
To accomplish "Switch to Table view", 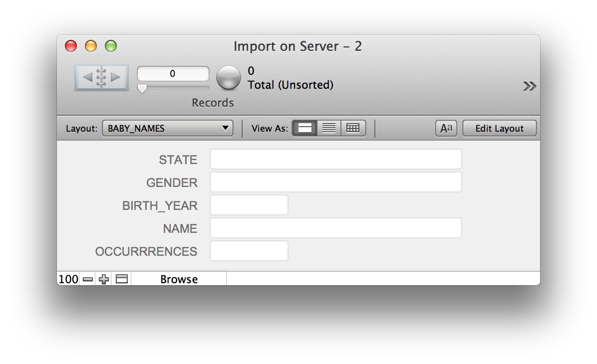I will pos(353,128).
